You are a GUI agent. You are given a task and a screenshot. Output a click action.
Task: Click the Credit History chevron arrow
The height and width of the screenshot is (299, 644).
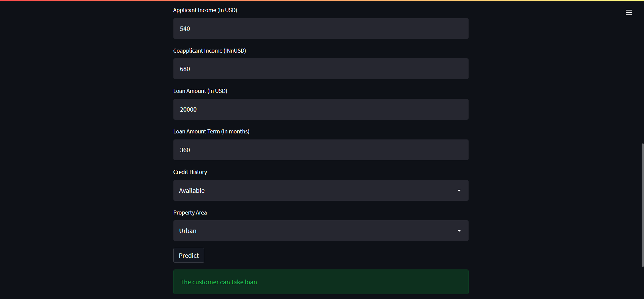coord(459,190)
